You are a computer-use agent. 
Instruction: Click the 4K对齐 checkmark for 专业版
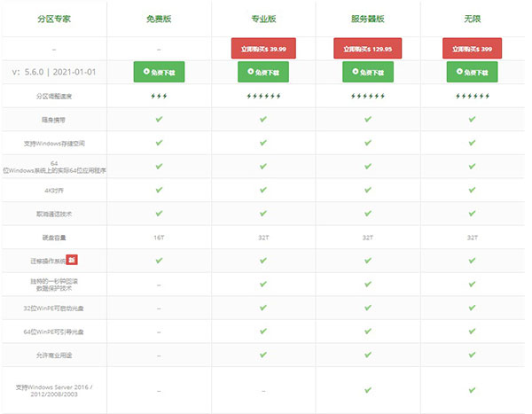coord(263,190)
